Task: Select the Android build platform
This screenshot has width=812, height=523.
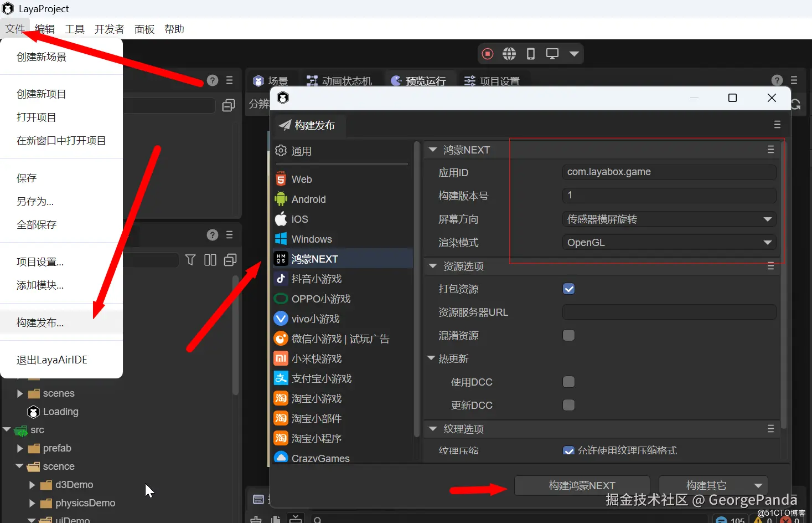Action: pos(308,199)
